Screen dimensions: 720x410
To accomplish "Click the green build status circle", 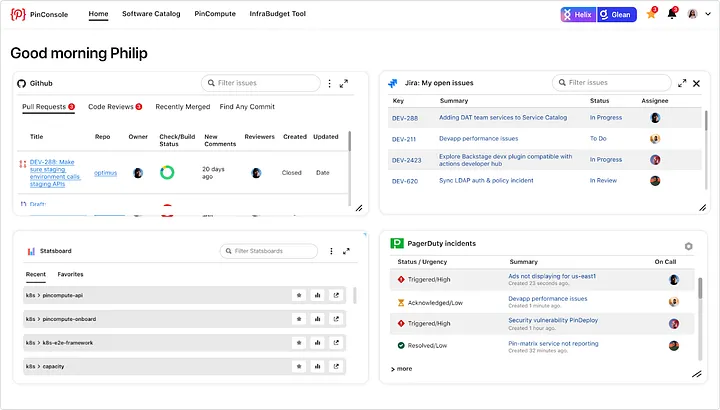I will pyautogui.click(x=167, y=173).
